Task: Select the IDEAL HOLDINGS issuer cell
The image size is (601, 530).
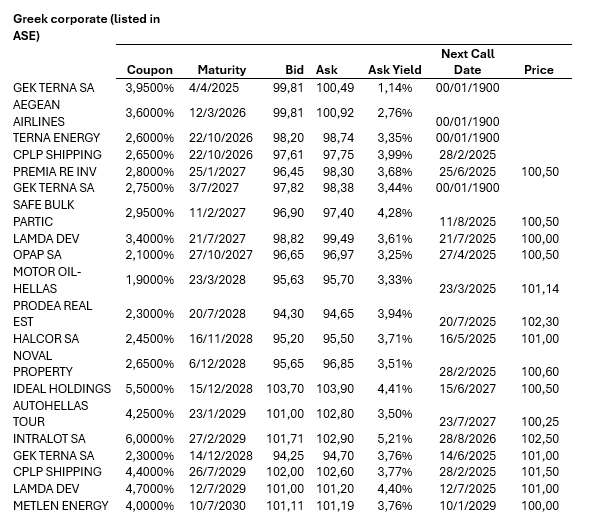Action: [x=62, y=388]
